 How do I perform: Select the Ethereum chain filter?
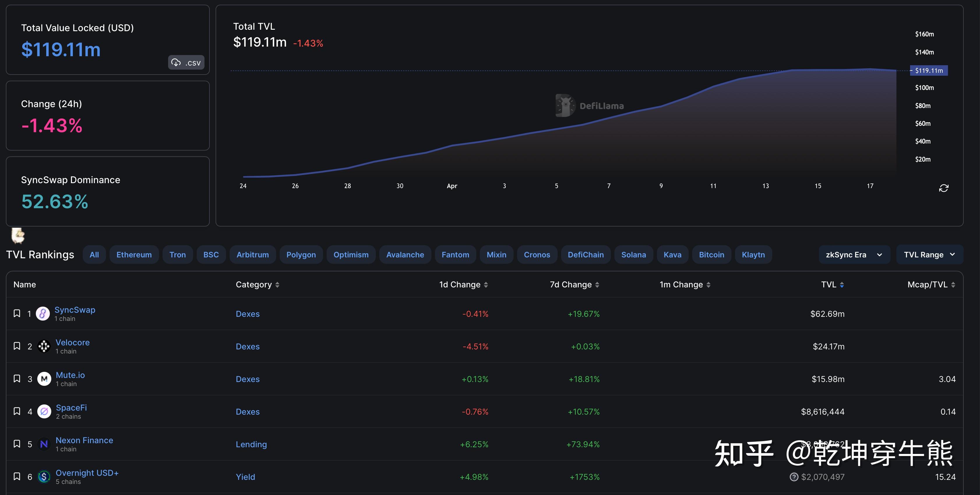pos(134,255)
